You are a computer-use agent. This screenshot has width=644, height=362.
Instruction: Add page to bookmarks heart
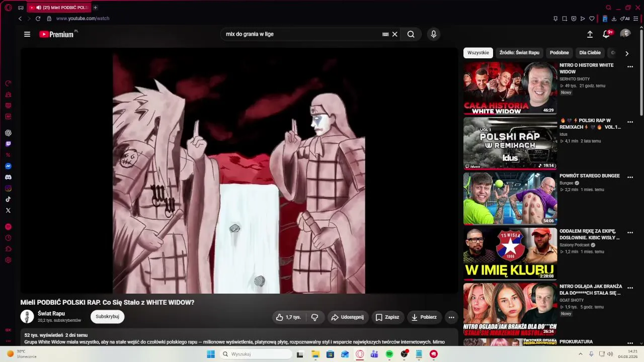pyautogui.click(x=592, y=19)
